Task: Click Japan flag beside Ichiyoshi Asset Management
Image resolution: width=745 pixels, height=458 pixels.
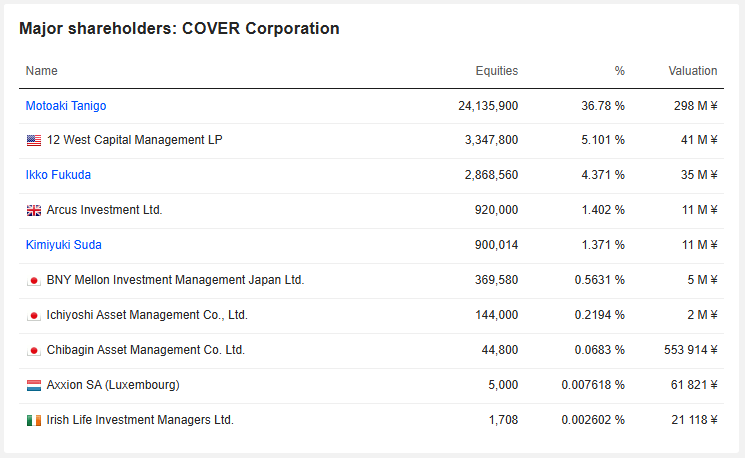Action: tap(34, 315)
